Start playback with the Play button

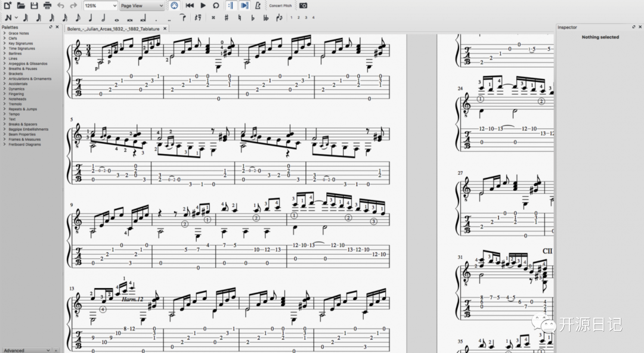203,6
